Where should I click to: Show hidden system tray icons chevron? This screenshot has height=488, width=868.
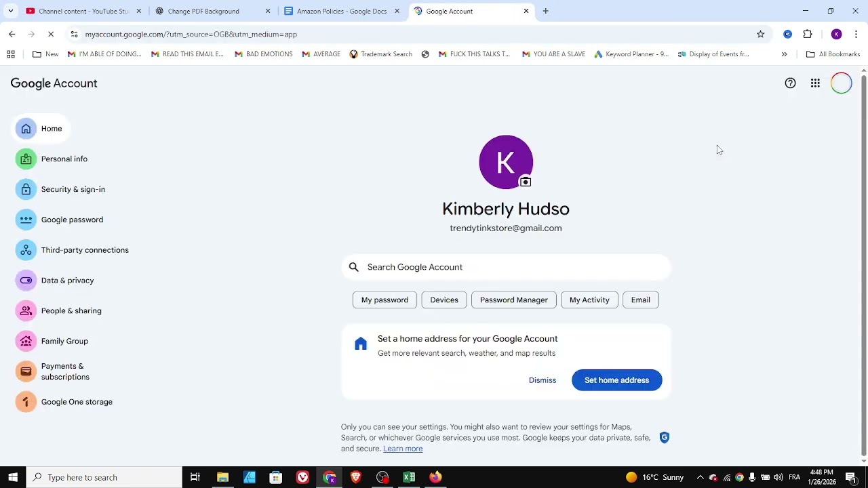pyautogui.click(x=700, y=477)
